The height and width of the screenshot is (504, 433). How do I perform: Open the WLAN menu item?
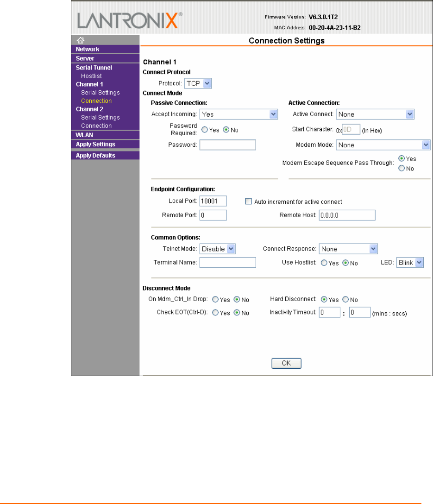[84, 135]
